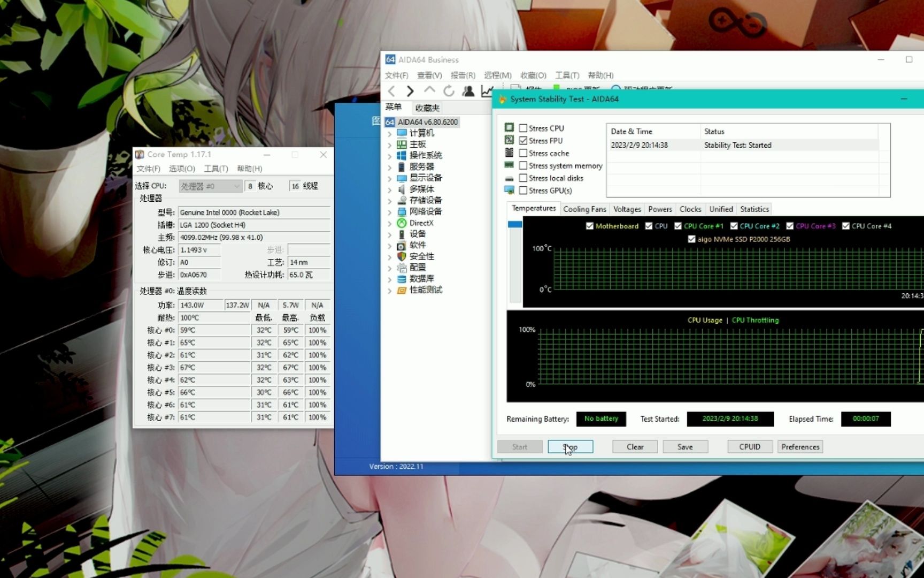
Task: Select the 数据库 database icon in tree
Action: (x=402, y=279)
